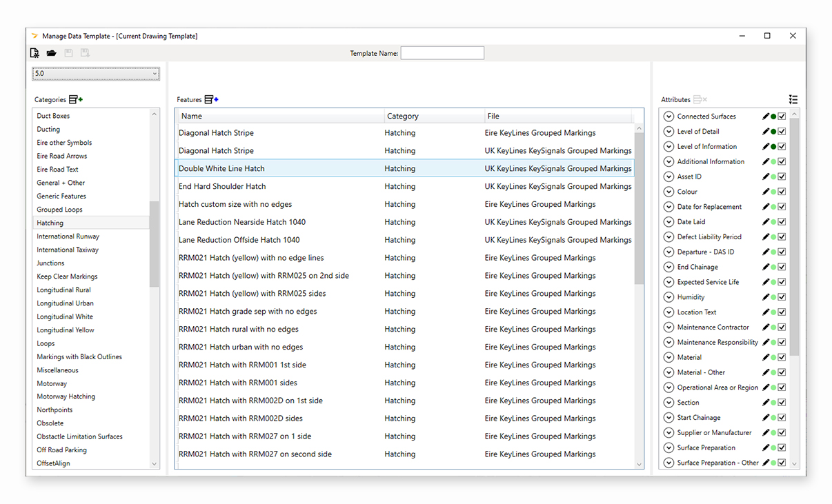
Task: Click the pencil icon beside Colour
Action: [x=765, y=192]
